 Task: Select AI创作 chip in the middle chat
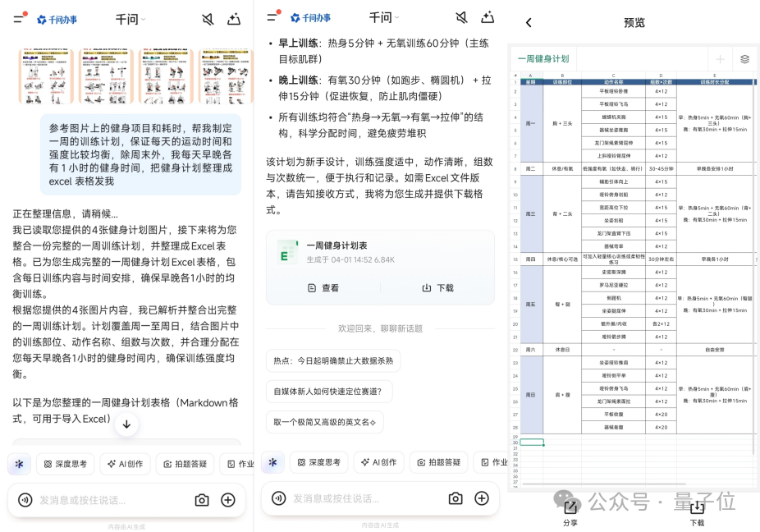379,462
